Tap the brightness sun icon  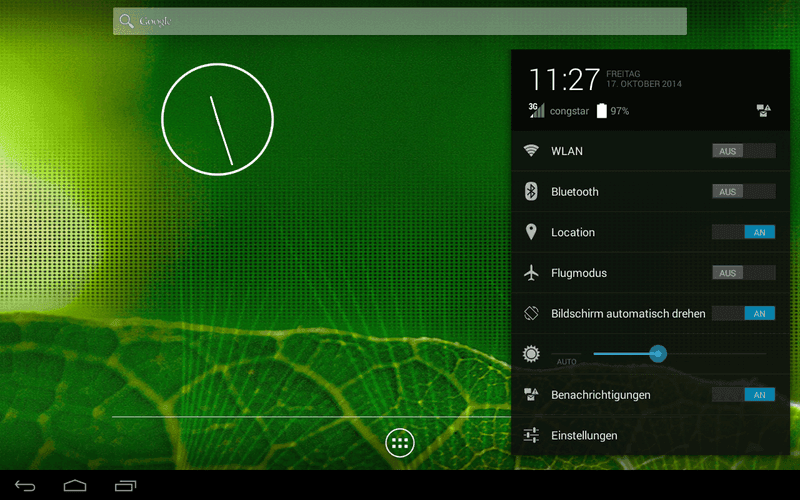pyautogui.click(x=531, y=354)
